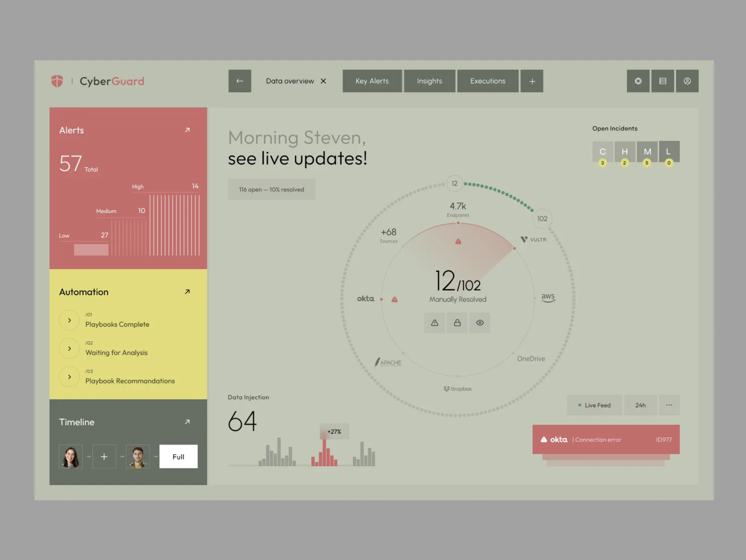Expand Playbook Recommandations item
The width and height of the screenshot is (746, 560).
(x=69, y=377)
